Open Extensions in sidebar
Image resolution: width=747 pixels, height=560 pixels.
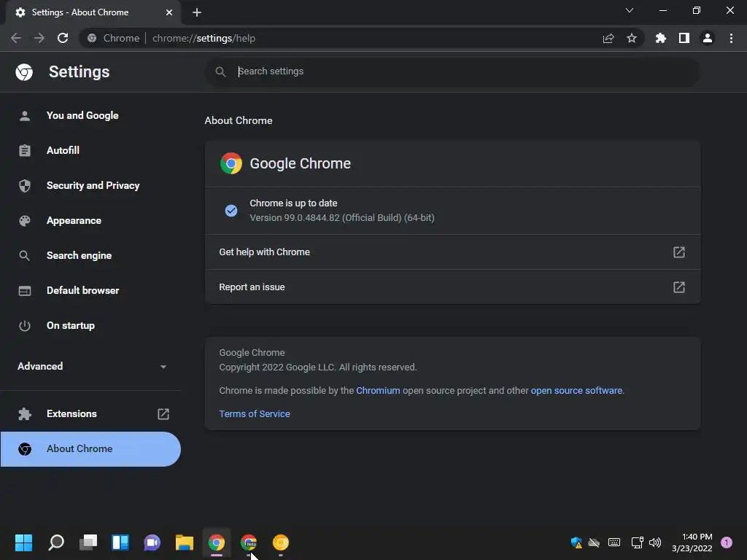click(90, 414)
